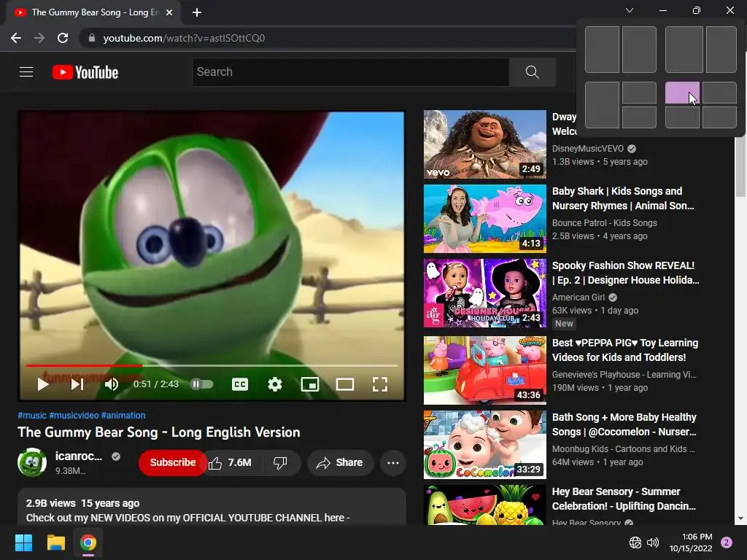Screen dimensions: 747x560
Task: Click the Chrome taskbar icon
Action: (88, 542)
